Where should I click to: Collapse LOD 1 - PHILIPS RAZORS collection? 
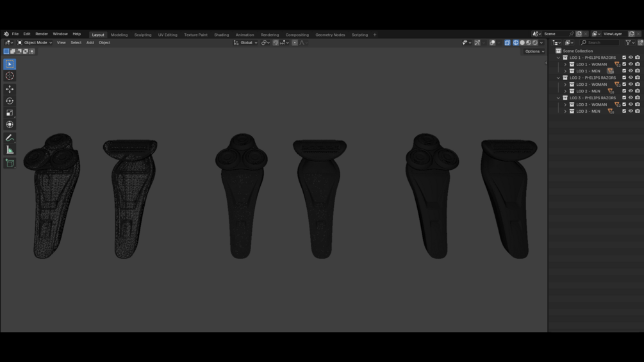(x=558, y=58)
